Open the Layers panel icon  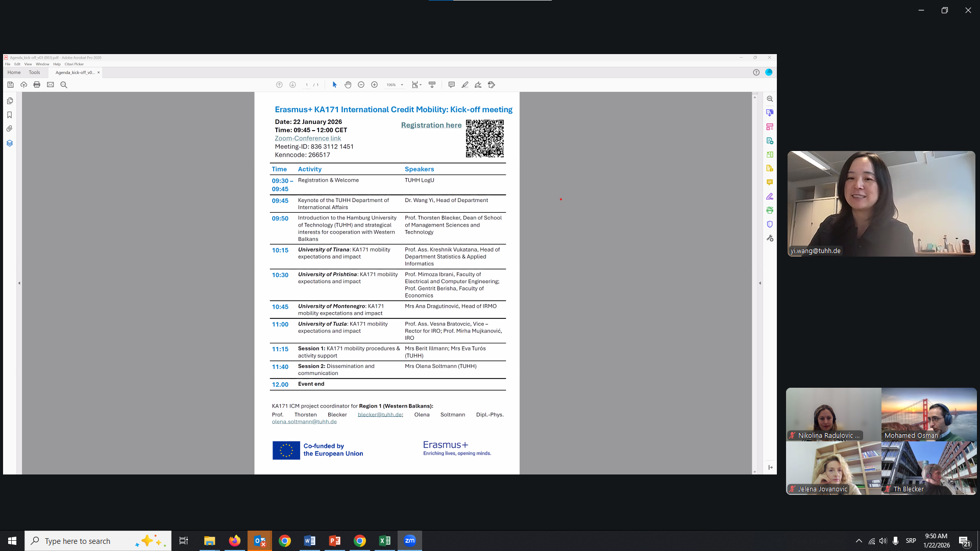pos(10,143)
